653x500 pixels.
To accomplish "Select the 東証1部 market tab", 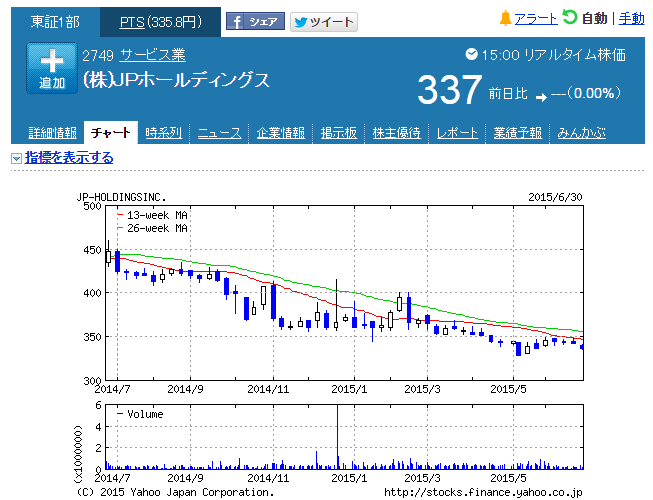I will [x=55, y=22].
